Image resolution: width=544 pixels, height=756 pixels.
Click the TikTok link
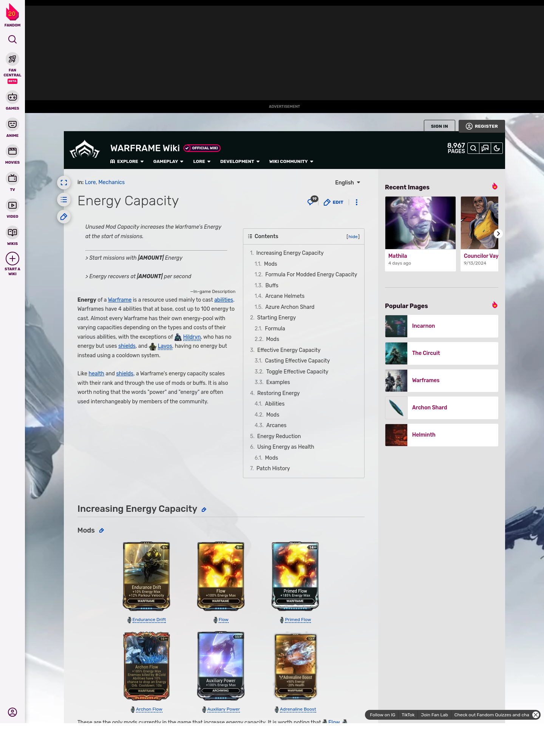click(408, 715)
